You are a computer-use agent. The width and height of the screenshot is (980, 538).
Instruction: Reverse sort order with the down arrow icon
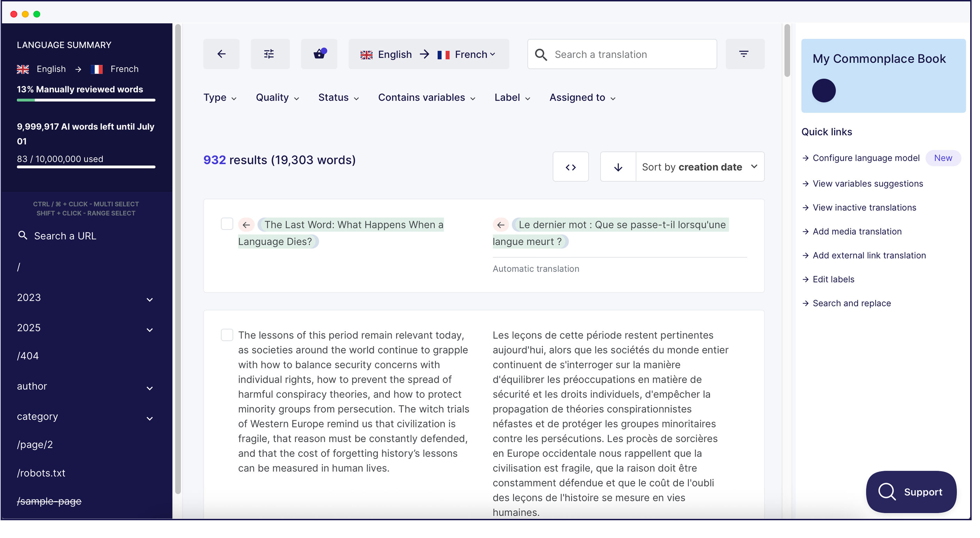click(618, 167)
